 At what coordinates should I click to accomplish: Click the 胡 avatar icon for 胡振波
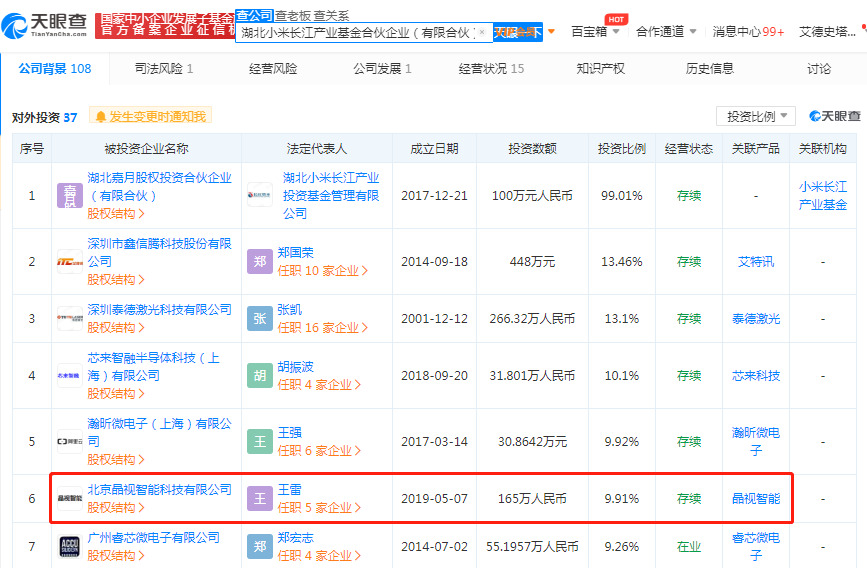[x=260, y=376]
